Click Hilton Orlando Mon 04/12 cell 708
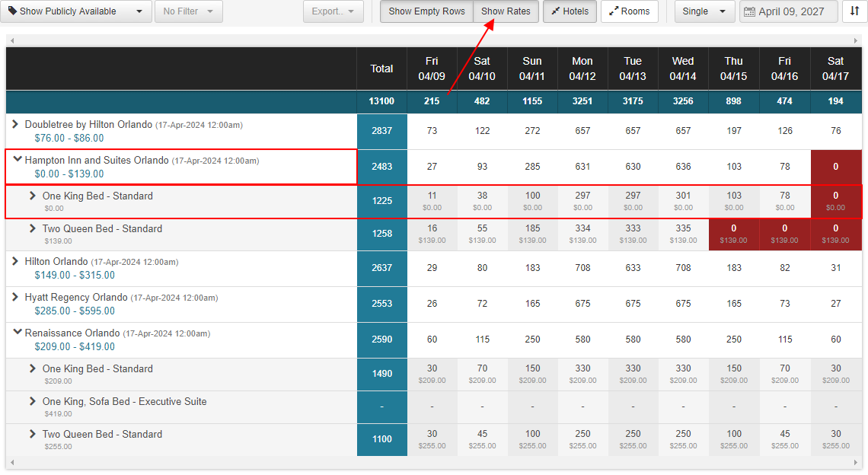 (x=582, y=268)
